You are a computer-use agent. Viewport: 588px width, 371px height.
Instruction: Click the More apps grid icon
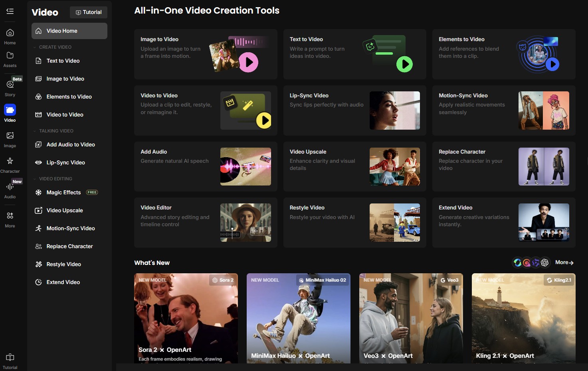coord(10,216)
